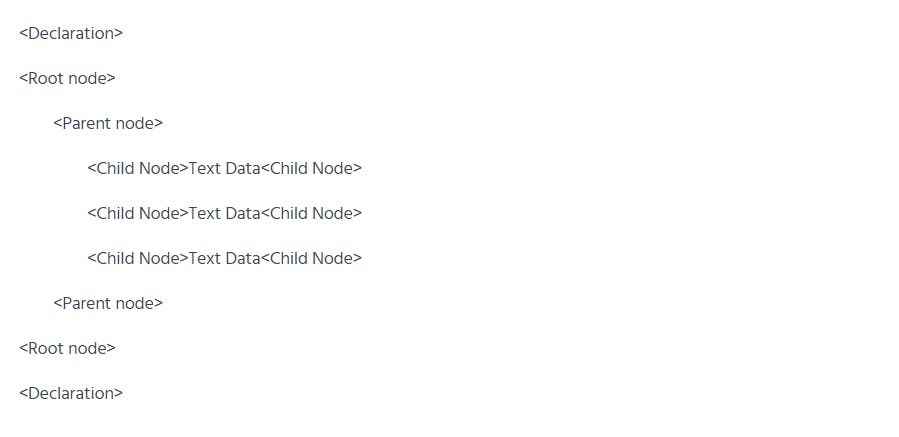Click the word Data in third child line
The width and height of the screenshot is (899, 437).
(x=243, y=258)
